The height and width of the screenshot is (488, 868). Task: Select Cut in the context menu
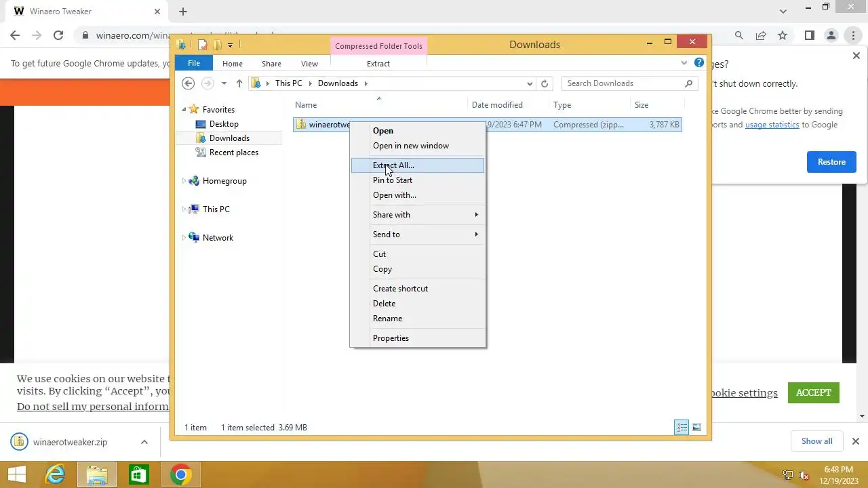click(418, 254)
